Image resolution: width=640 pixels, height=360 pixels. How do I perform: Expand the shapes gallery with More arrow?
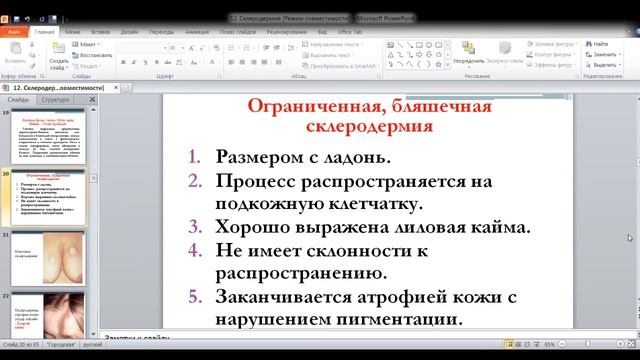448,64
